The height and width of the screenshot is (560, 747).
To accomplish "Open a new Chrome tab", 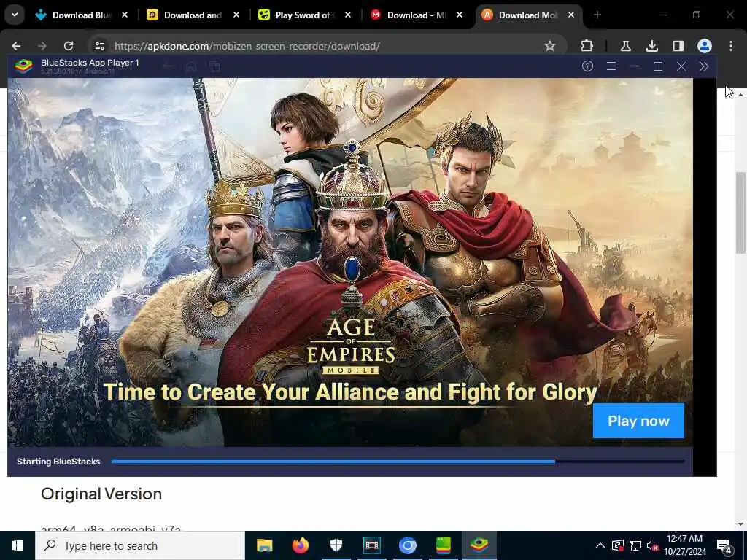I will [x=597, y=15].
